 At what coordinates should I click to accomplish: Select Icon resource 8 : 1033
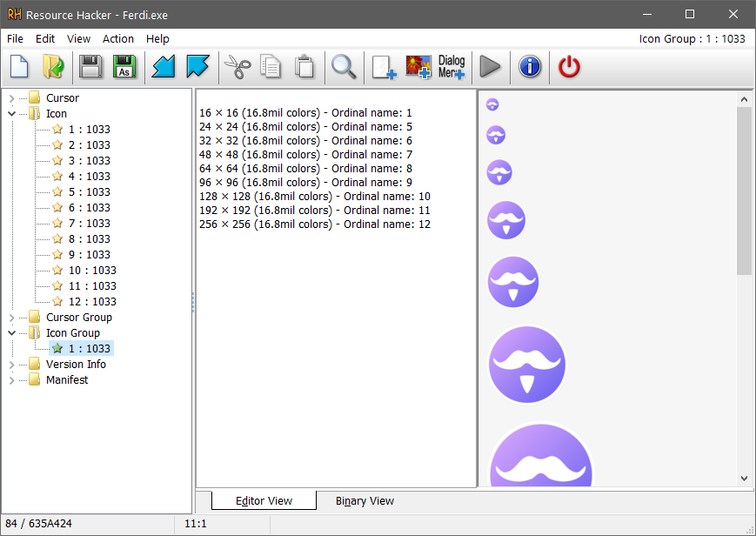(90, 238)
